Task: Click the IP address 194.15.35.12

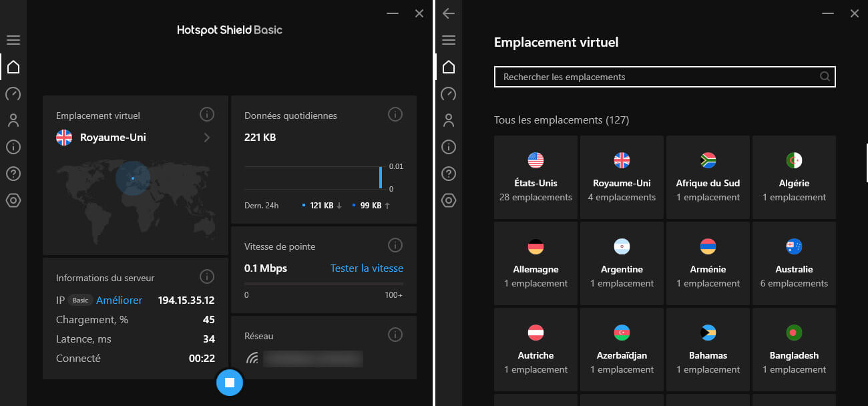Action: coord(186,300)
